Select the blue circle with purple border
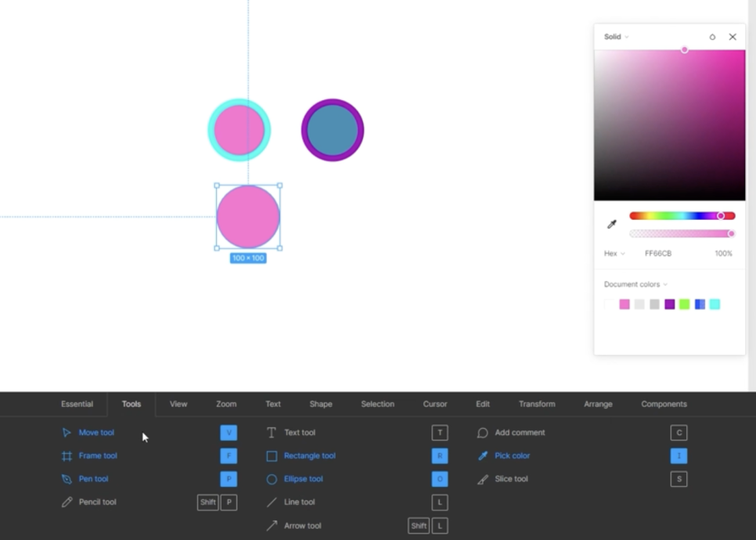This screenshot has width=756, height=540. coord(332,130)
